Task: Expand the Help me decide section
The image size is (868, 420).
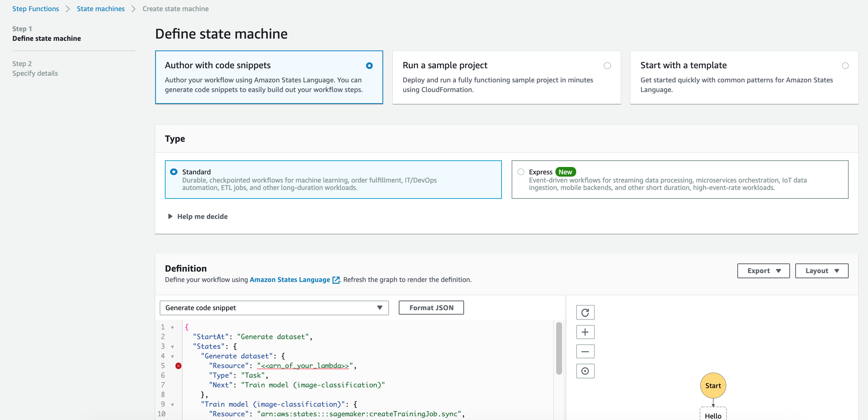Action: tap(198, 216)
